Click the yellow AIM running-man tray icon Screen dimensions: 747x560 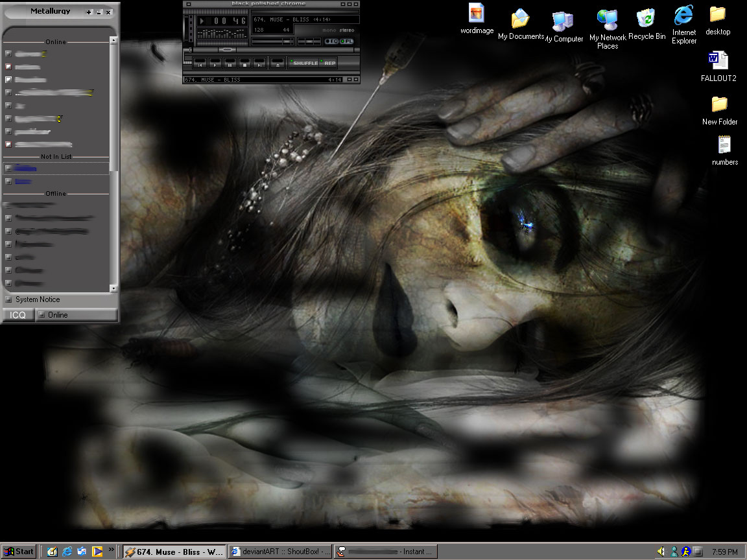[686, 552]
